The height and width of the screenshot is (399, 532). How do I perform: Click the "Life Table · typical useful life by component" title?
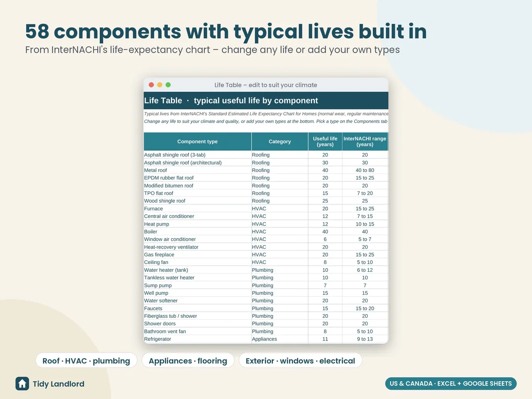point(231,101)
